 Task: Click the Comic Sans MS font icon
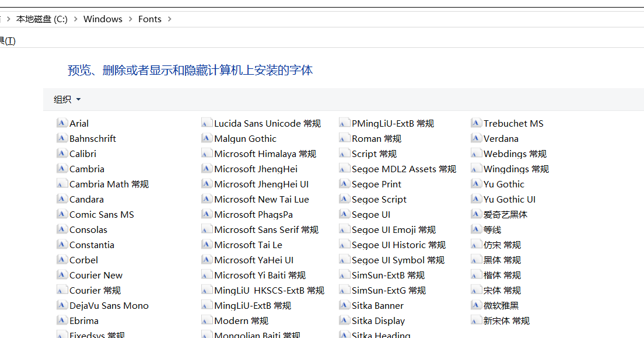coord(62,214)
